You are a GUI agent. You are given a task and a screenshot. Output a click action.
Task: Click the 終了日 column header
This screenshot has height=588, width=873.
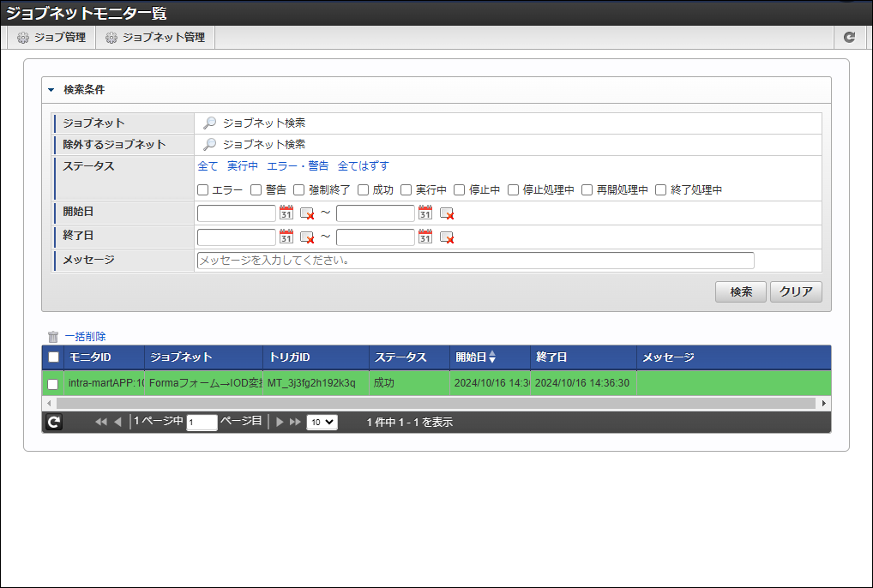click(x=583, y=357)
